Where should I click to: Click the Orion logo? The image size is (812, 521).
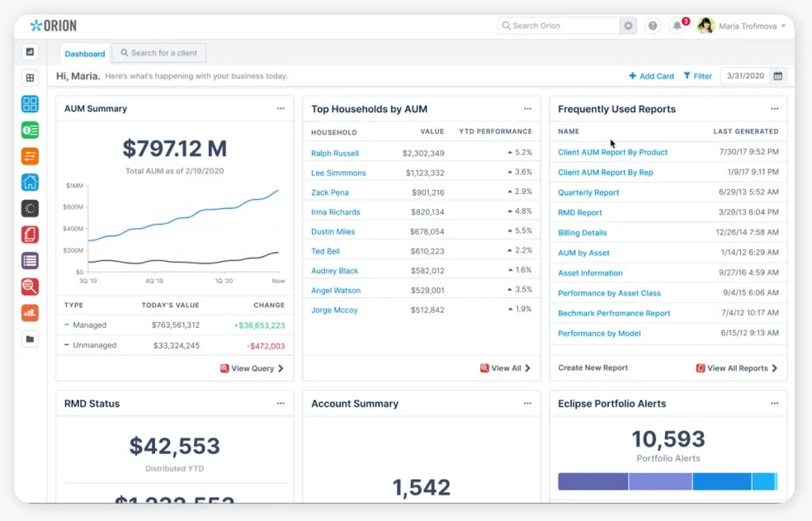[x=54, y=26]
